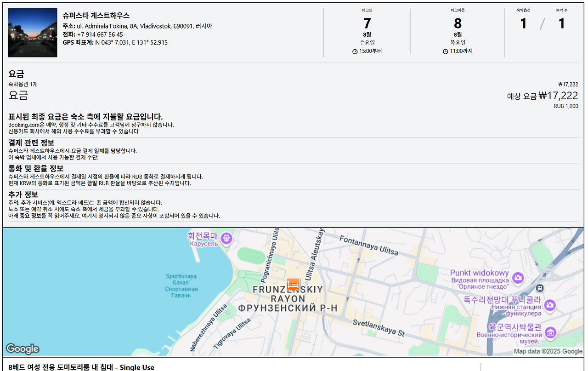
Task: Open the Google logo on the map
Action: (23, 349)
